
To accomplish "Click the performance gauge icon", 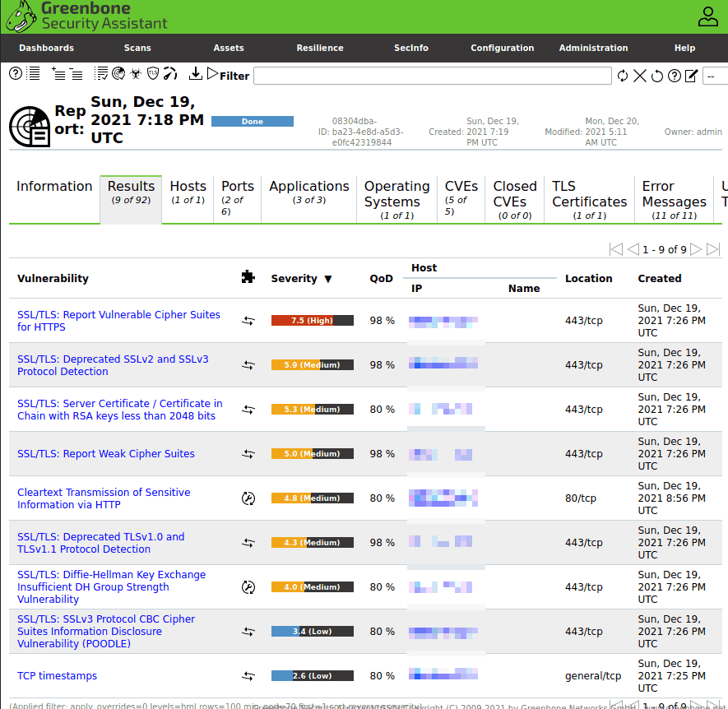I will [170, 75].
